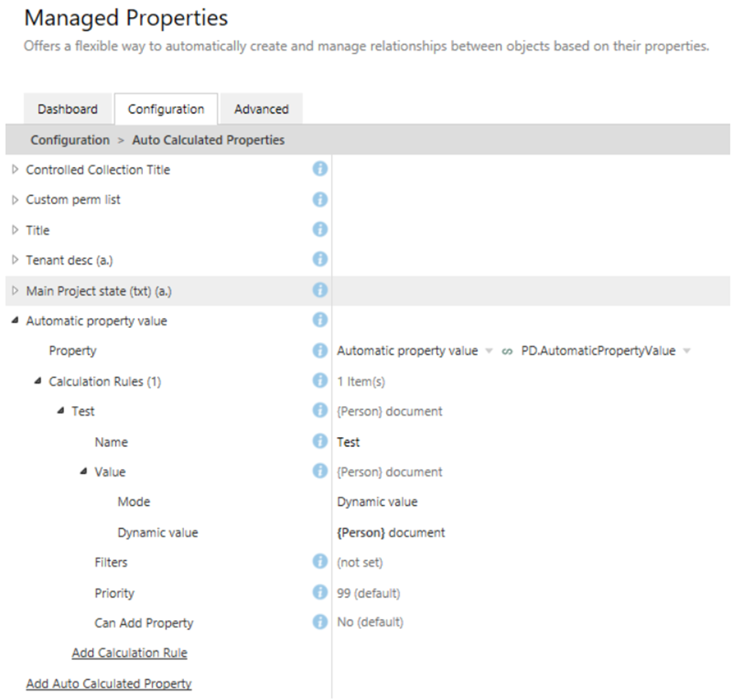The height and width of the screenshot is (700, 754).
Task: Edit the Dynamic value {Person} document field
Action: (391, 533)
